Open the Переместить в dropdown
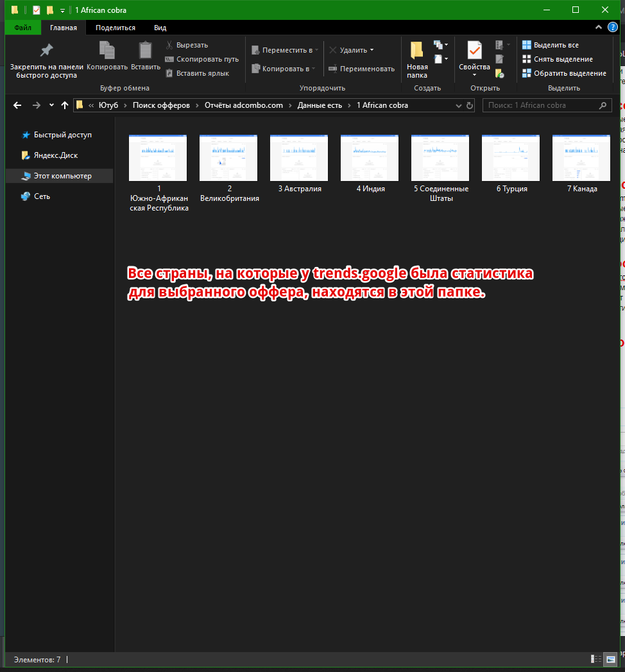This screenshot has width=625, height=672. (285, 50)
